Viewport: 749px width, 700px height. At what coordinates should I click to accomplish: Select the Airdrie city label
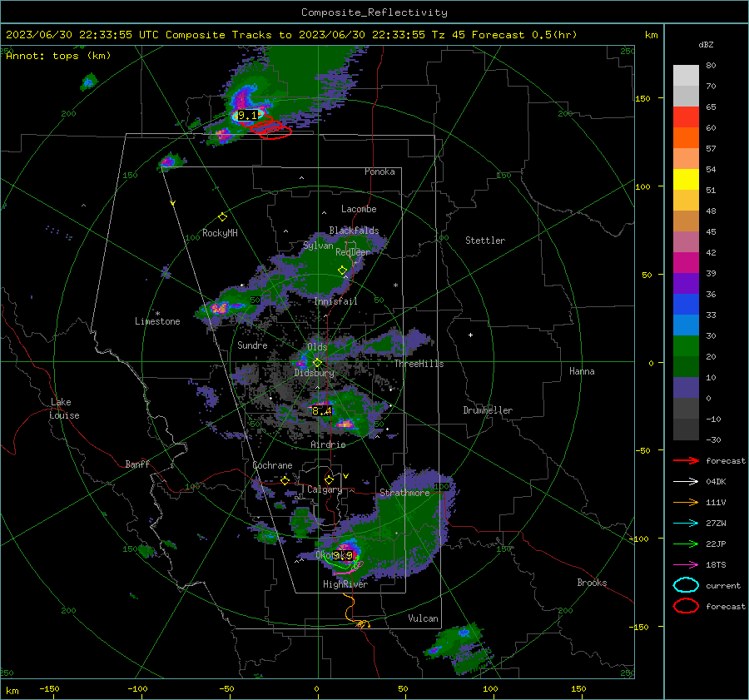[328, 444]
